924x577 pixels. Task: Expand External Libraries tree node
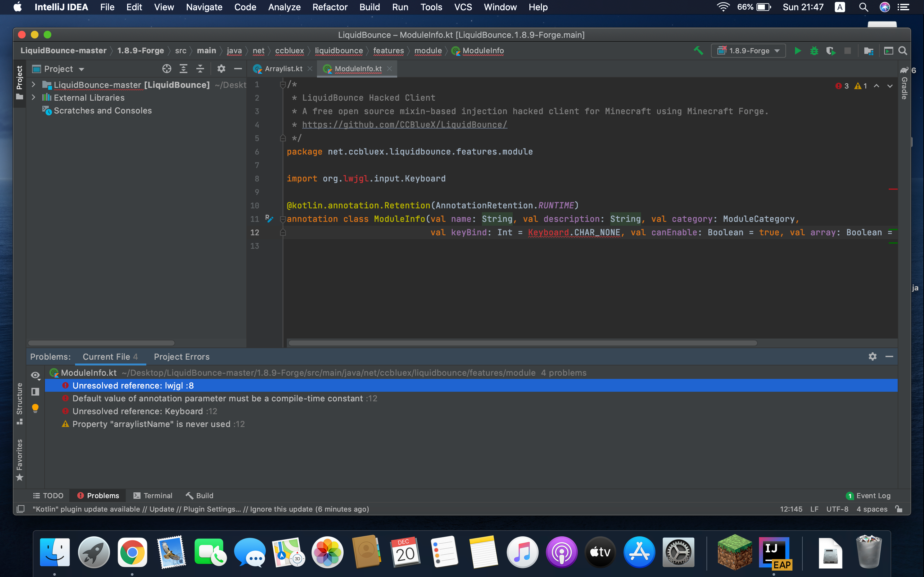(x=34, y=98)
